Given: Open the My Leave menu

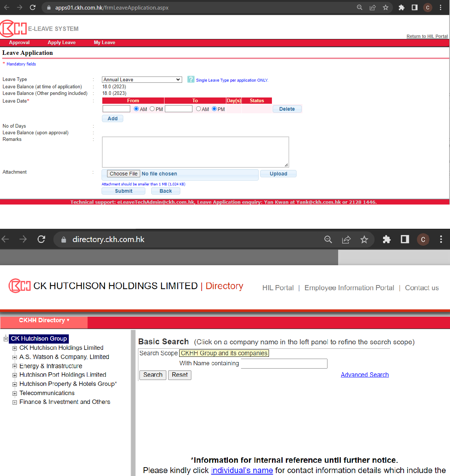Looking at the screenshot, I should click(x=104, y=43).
